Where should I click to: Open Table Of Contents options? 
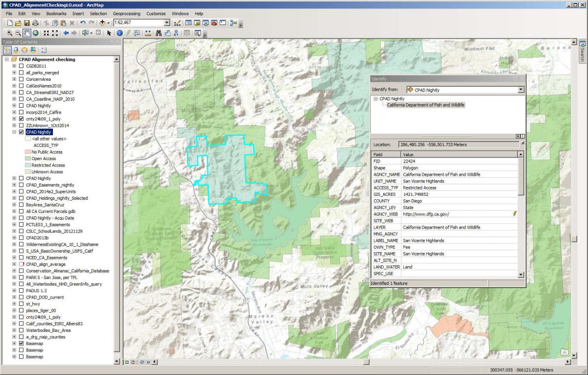[44, 50]
